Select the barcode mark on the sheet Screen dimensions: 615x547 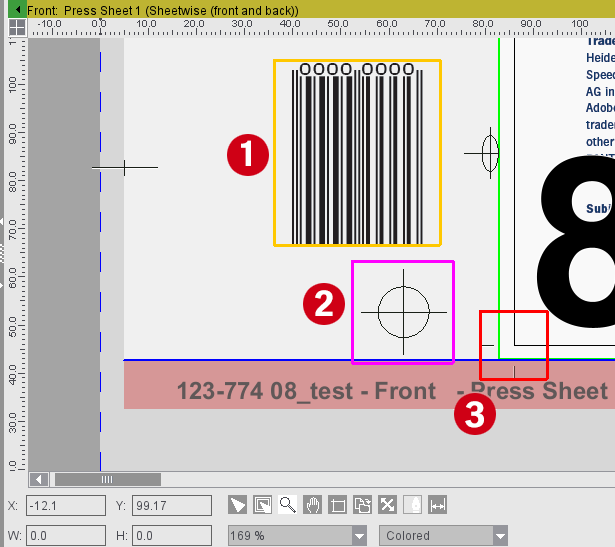coord(357,153)
